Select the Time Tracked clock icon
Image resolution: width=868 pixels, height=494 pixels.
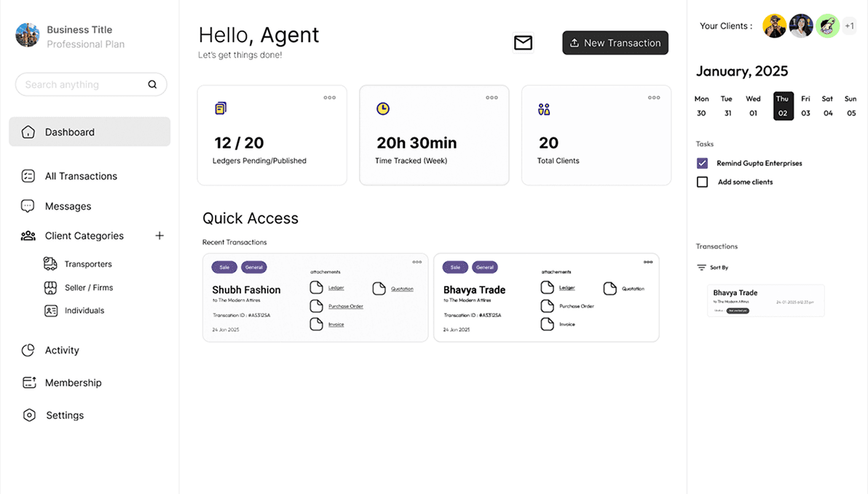(x=383, y=108)
